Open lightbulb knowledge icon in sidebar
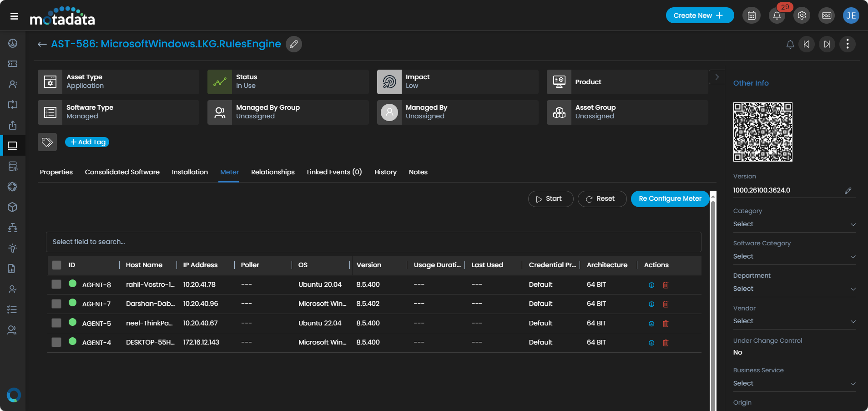Viewport: 868px width, 411px height. 13,248
